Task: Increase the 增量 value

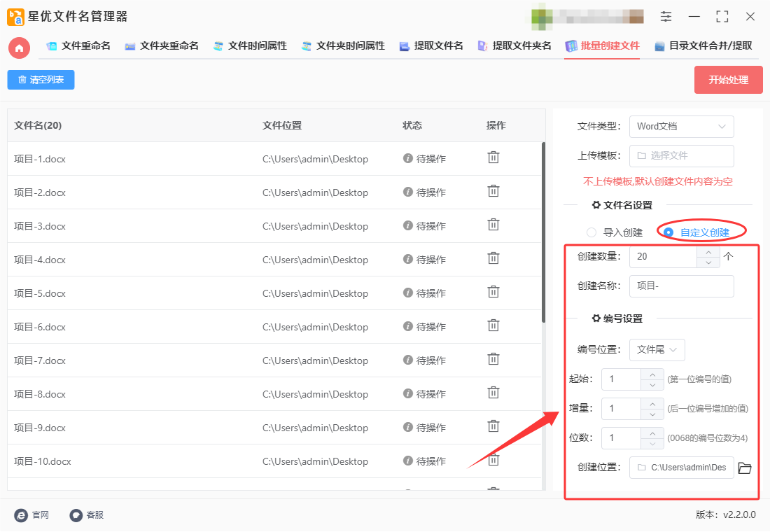Action: [x=652, y=404]
